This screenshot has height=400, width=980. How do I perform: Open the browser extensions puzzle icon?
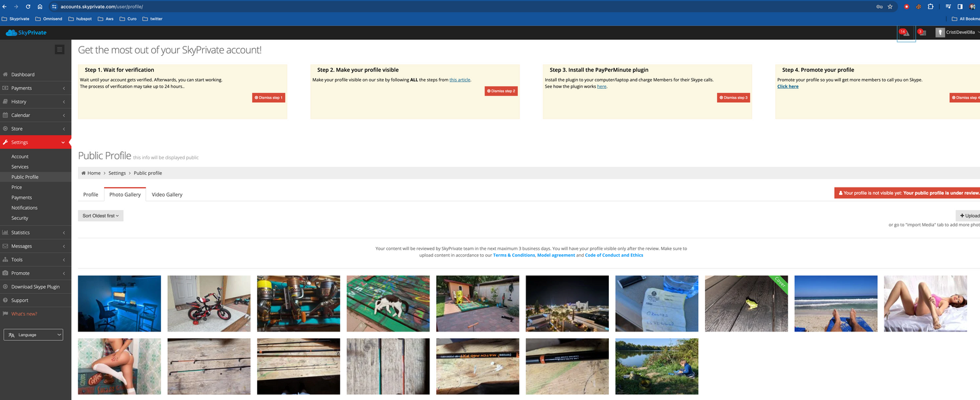(930, 7)
